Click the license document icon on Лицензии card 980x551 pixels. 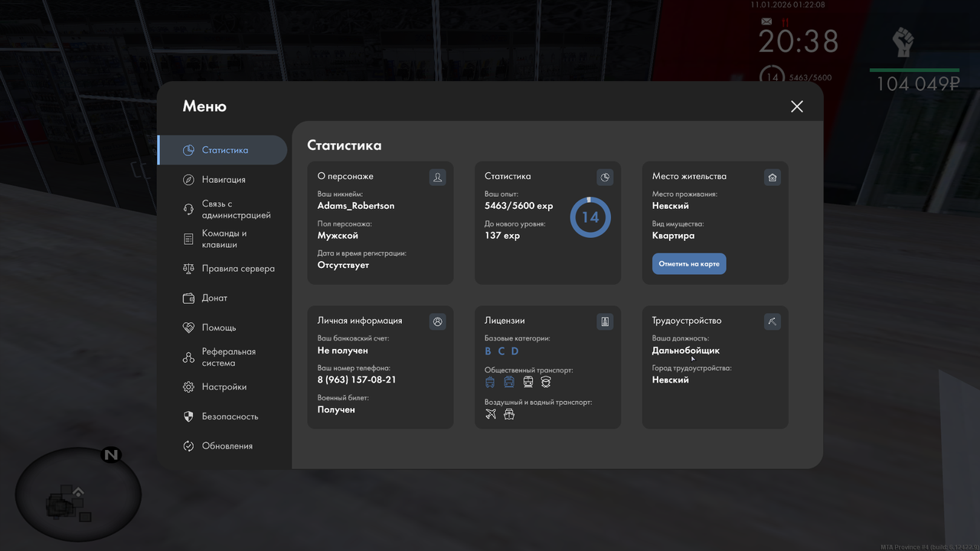605,321
